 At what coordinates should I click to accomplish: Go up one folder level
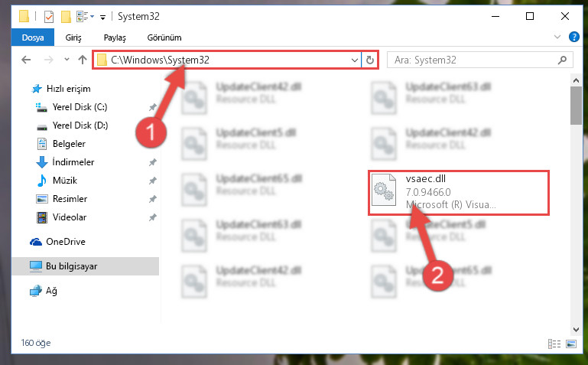coord(83,60)
